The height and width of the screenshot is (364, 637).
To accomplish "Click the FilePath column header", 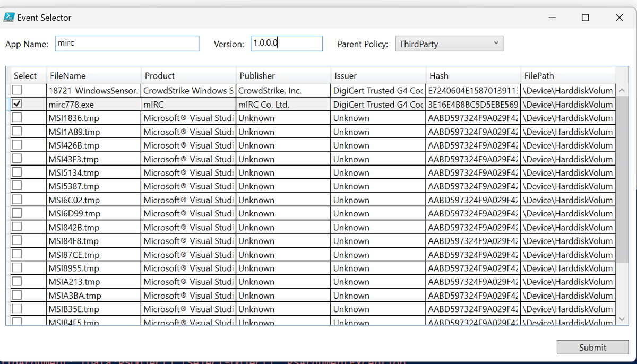I will 567,75.
